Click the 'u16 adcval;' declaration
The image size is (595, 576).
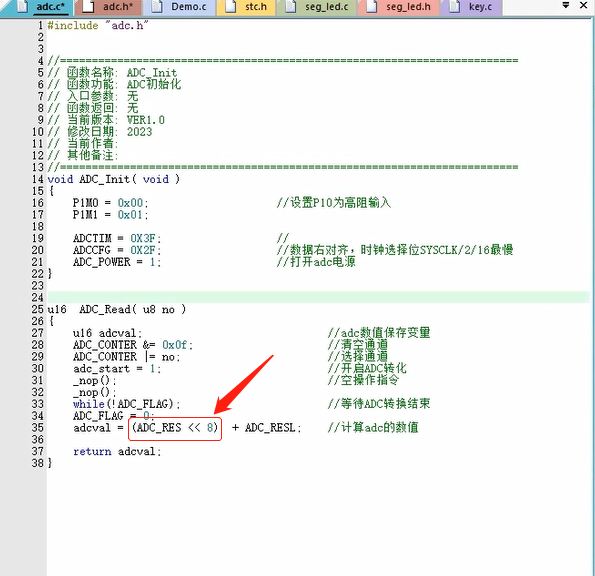(x=107, y=333)
